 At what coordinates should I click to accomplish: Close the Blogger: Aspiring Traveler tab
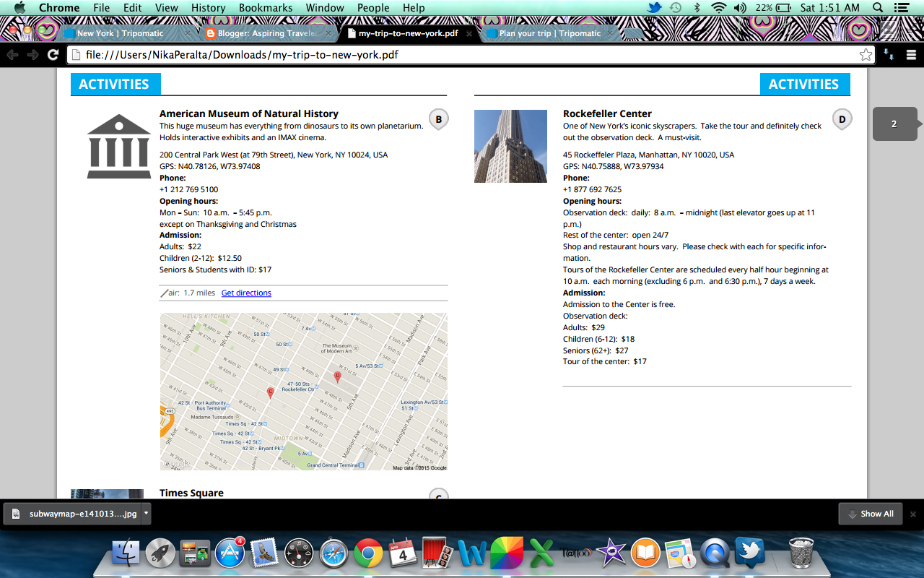(329, 33)
